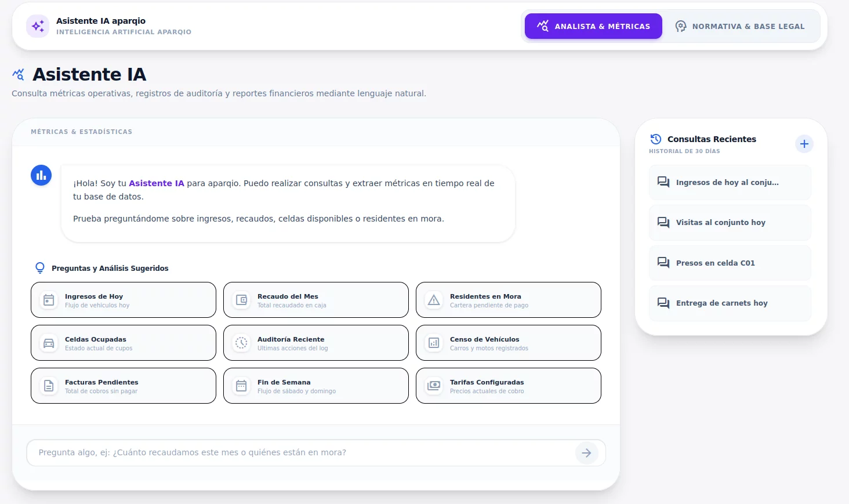Click the plus icon for new consulta
The height and width of the screenshot is (504, 849).
(804, 144)
